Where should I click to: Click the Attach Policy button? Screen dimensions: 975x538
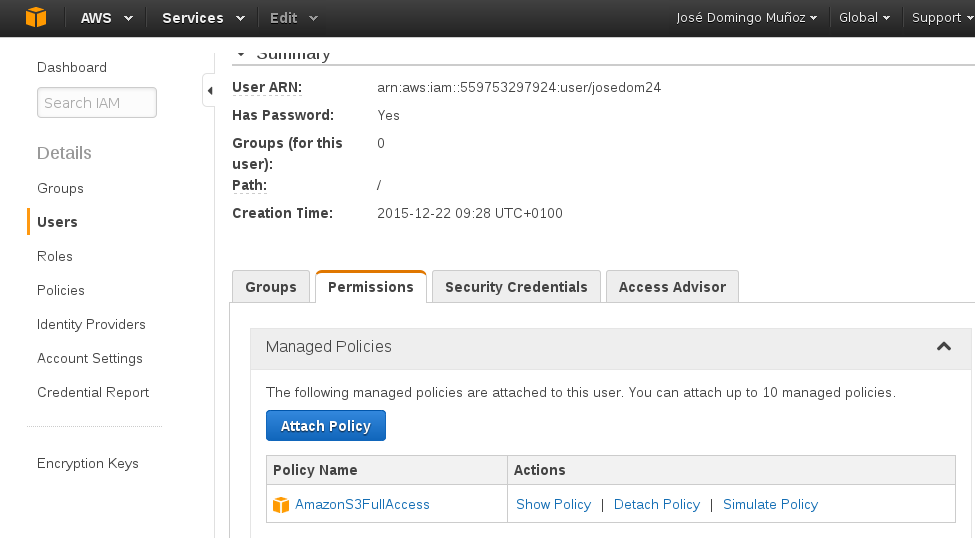pos(326,426)
